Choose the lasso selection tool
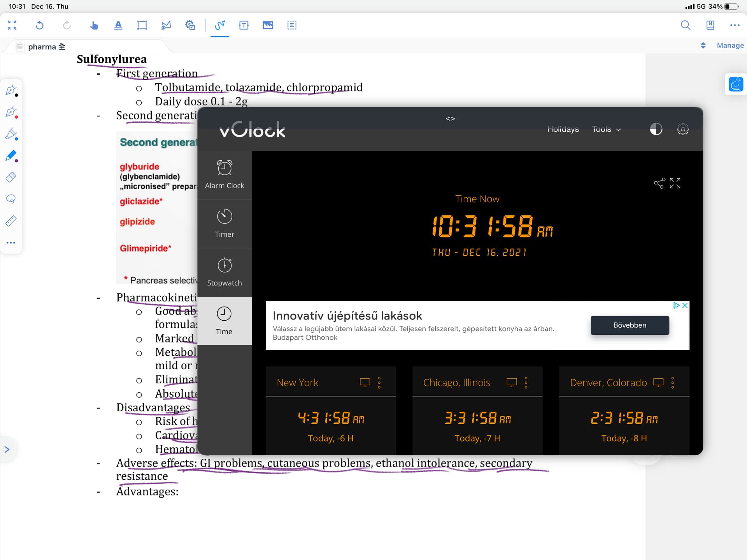Screen dimensions: 747x560 (x=11, y=199)
